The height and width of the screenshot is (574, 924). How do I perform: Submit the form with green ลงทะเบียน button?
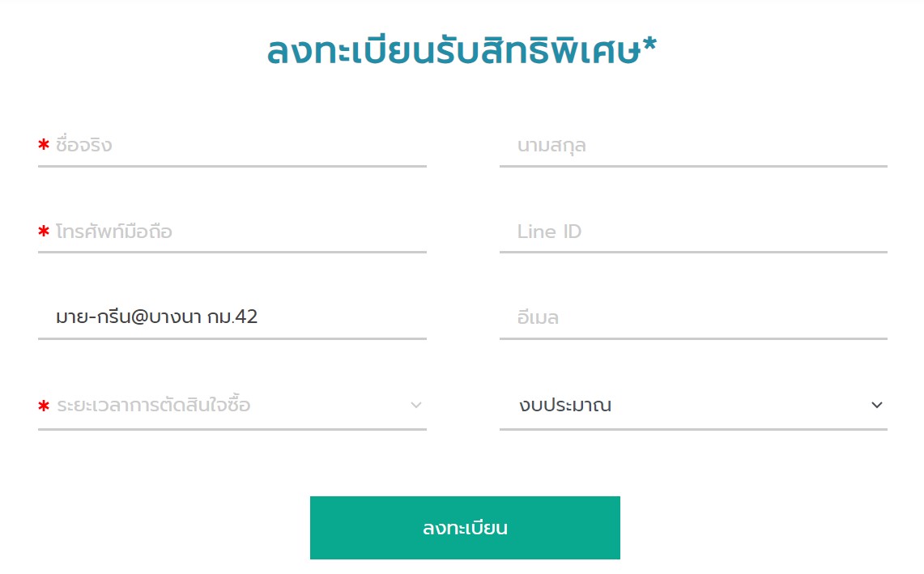pyautogui.click(x=465, y=527)
